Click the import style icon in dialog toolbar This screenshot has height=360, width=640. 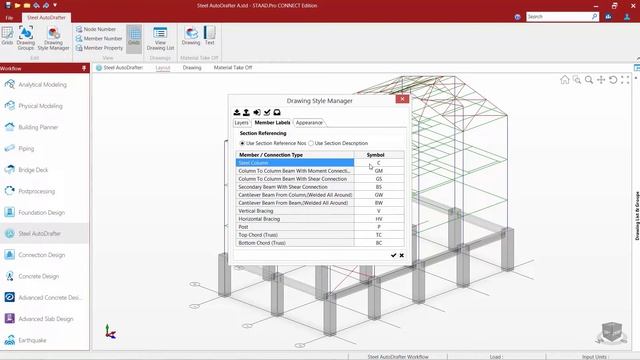tap(237, 112)
